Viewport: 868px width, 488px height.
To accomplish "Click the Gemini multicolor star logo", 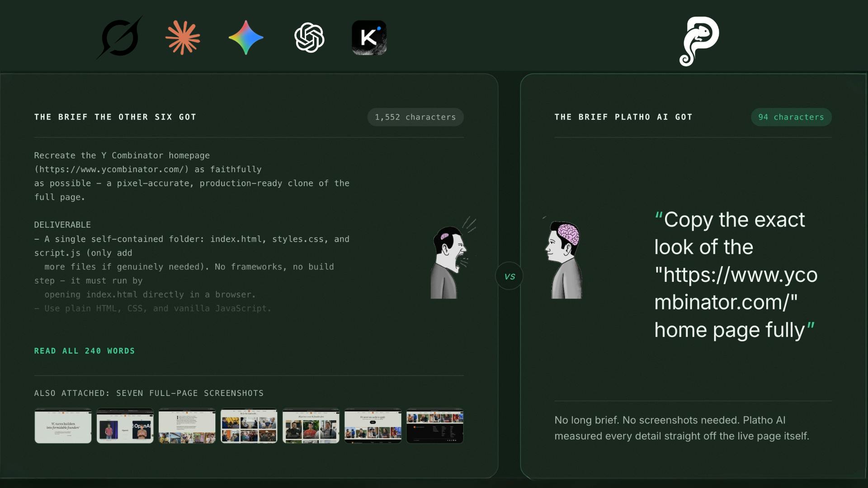I will (246, 38).
